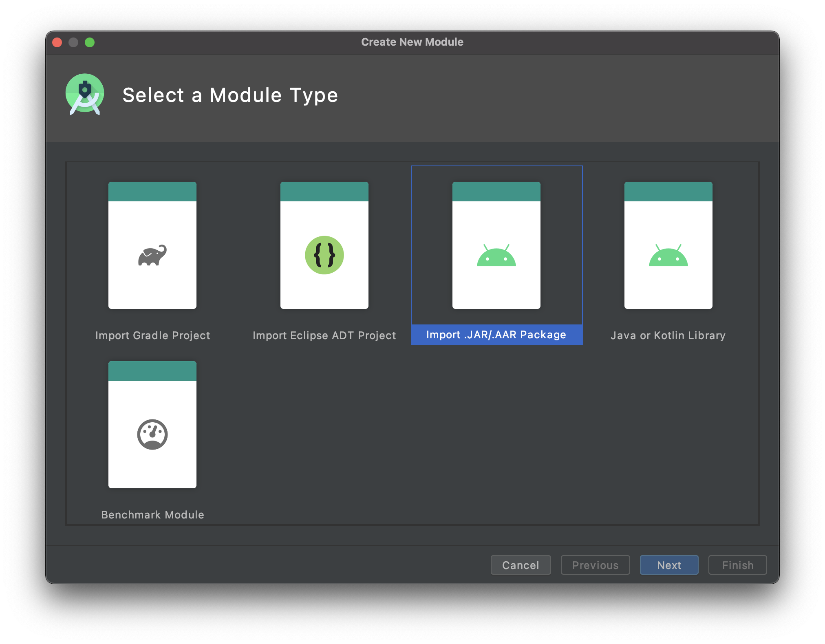
Task: Click the Import .JAR/.AAR Package label
Action: click(496, 335)
